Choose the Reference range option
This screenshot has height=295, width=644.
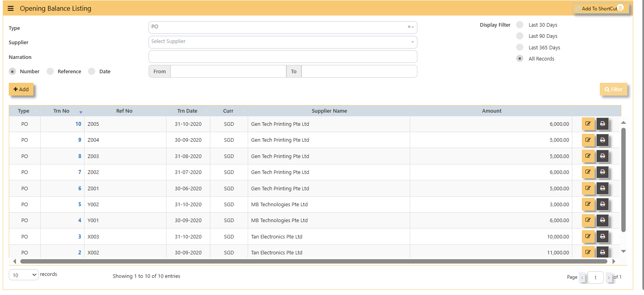coord(50,71)
